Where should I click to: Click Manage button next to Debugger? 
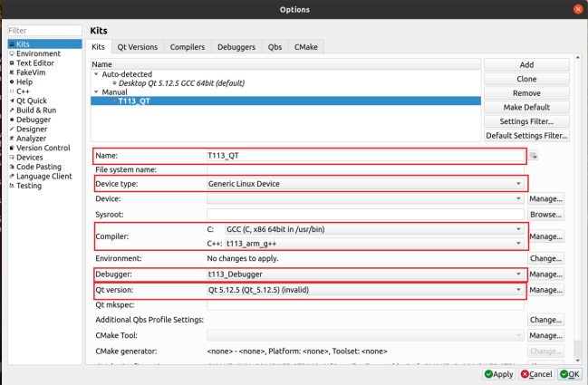click(545, 274)
